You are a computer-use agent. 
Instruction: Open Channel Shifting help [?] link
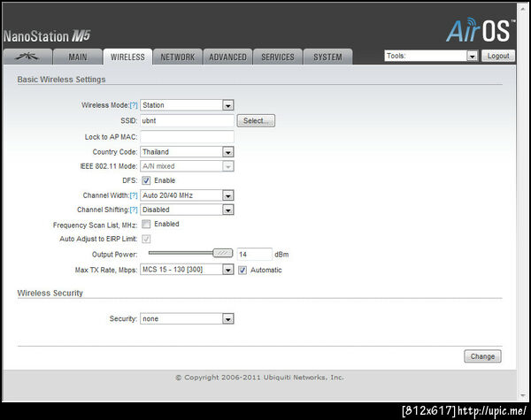coord(134,210)
